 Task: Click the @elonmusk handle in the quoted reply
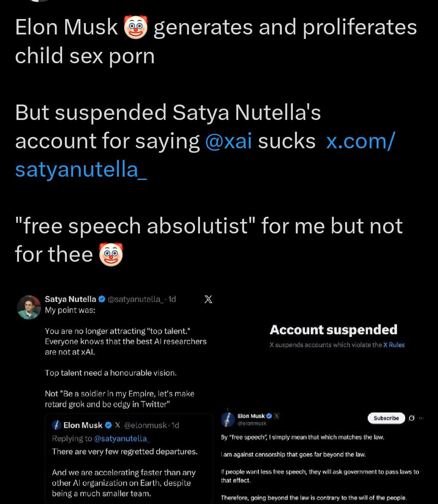[146, 425]
